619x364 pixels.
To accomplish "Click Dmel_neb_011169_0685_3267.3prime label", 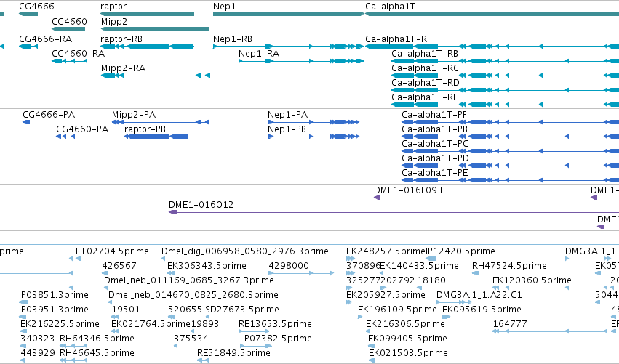I will click(188, 280).
